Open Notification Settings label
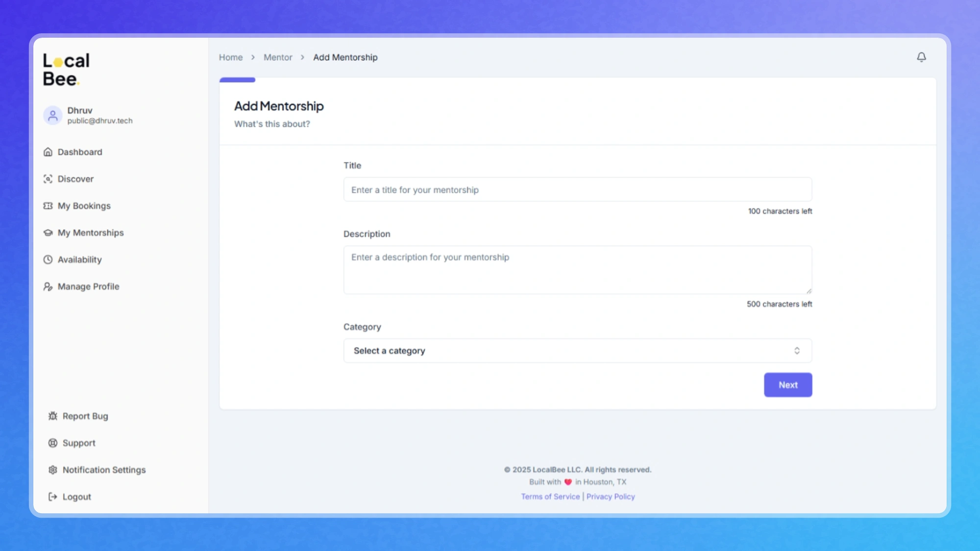980x551 pixels. click(104, 470)
